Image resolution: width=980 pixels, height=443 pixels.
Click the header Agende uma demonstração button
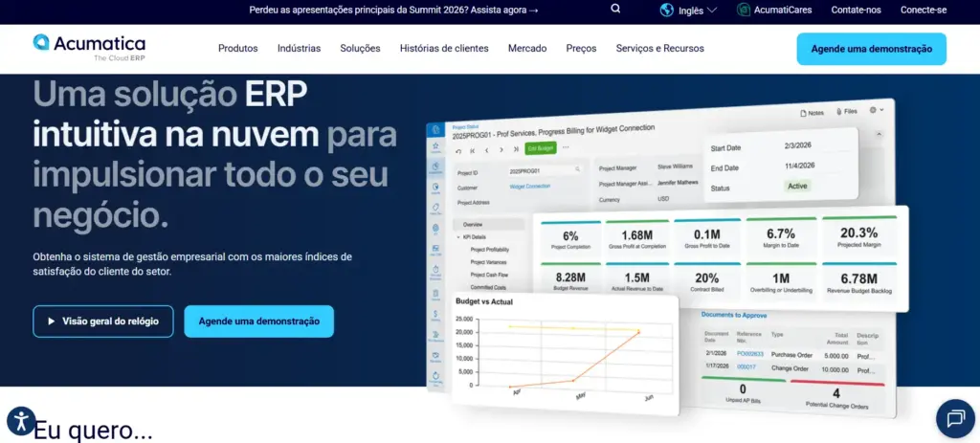[x=871, y=49]
